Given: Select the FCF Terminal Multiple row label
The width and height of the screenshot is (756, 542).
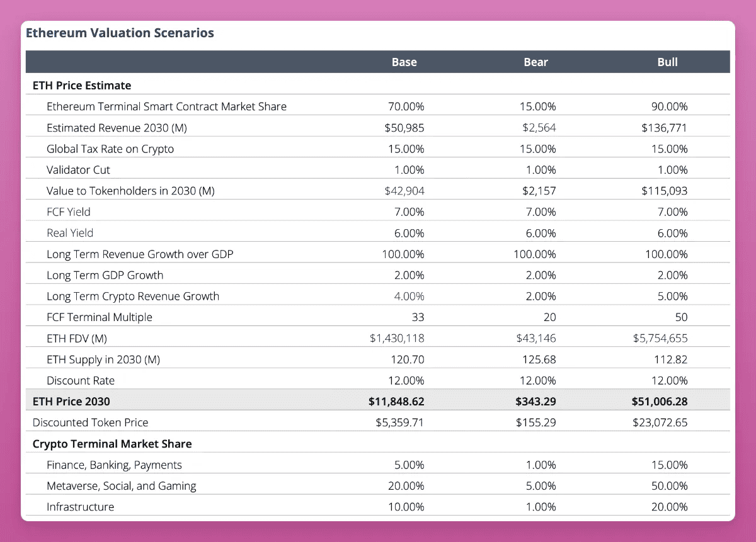Looking at the screenshot, I should point(100,317).
